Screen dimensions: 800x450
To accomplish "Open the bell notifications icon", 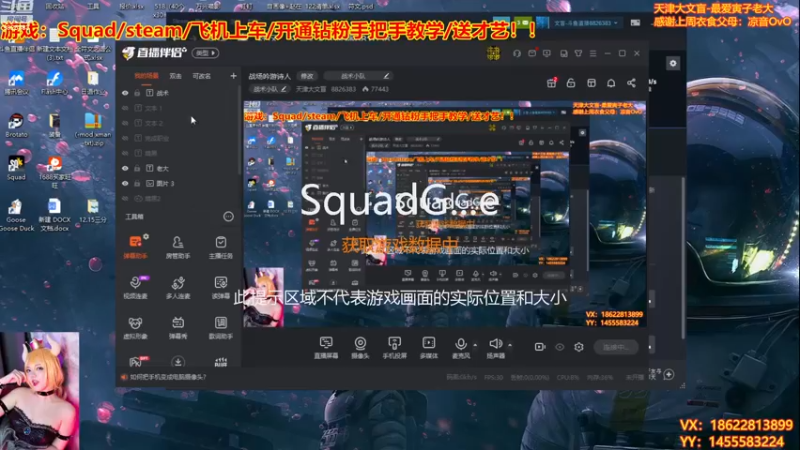I will 611,83.
